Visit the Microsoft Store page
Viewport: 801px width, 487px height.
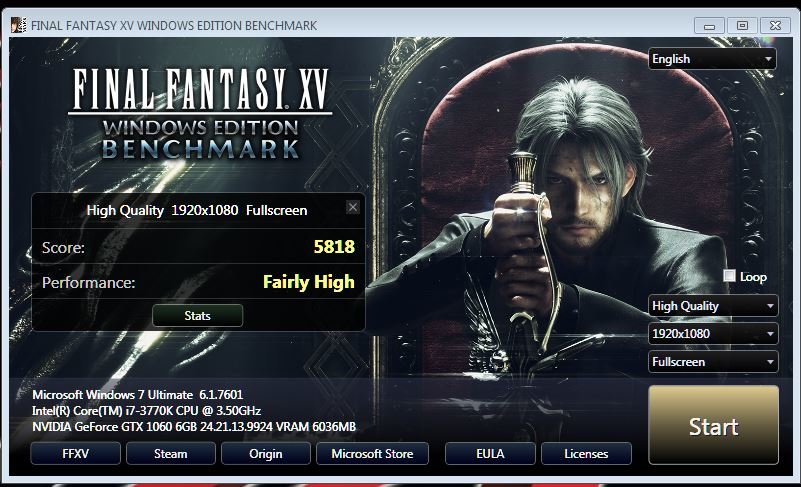pyautogui.click(x=372, y=453)
